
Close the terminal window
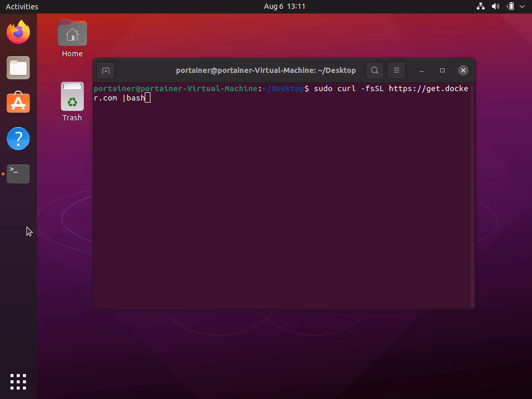(463, 70)
